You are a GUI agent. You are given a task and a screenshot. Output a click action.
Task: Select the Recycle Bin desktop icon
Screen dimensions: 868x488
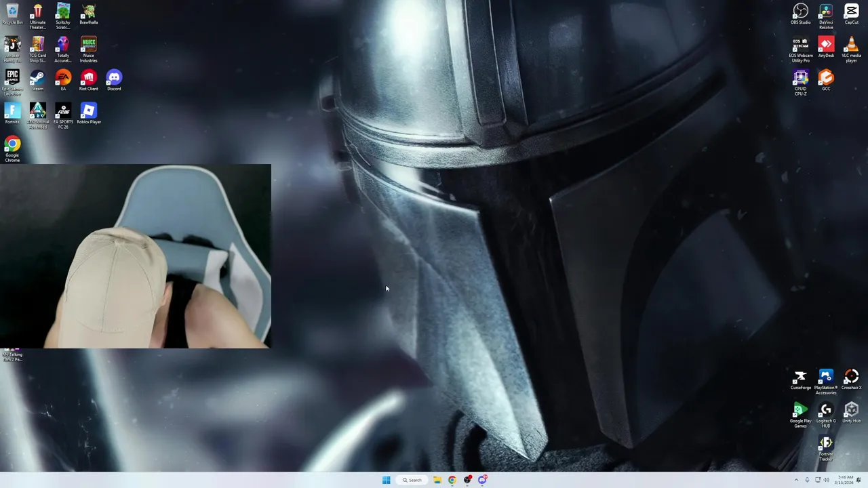(12, 15)
